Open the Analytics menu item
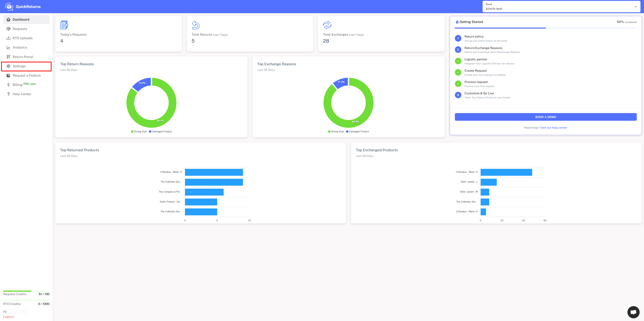This screenshot has width=644, height=321. click(26, 47)
